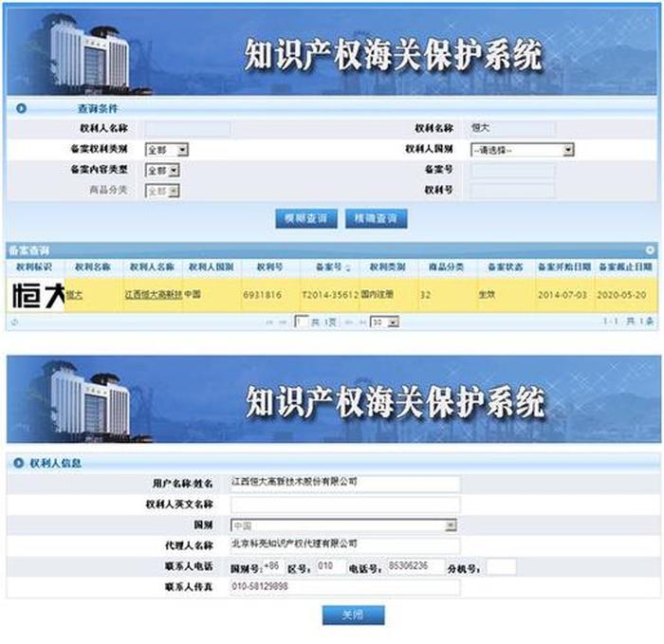Open the 备案内容类型 dropdown
This screenshot has width=664, height=644.
point(162,170)
